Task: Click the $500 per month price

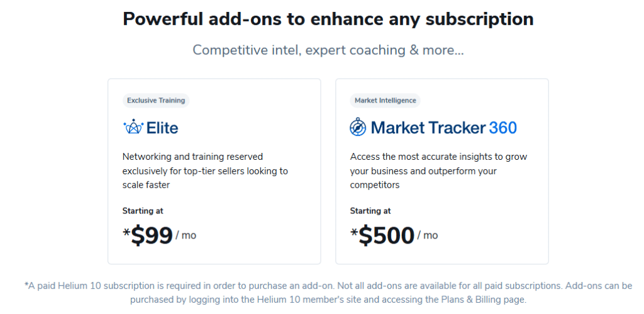Action: pyautogui.click(x=386, y=235)
